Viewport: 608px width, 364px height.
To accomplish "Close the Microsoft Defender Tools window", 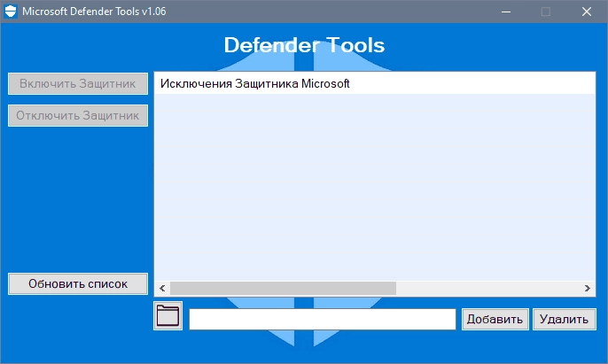I will pyautogui.click(x=587, y=12).
